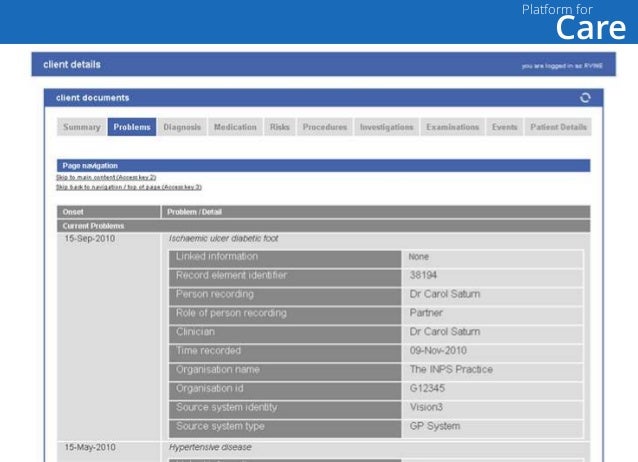Click the Onset column header

(x=109, y=212)
